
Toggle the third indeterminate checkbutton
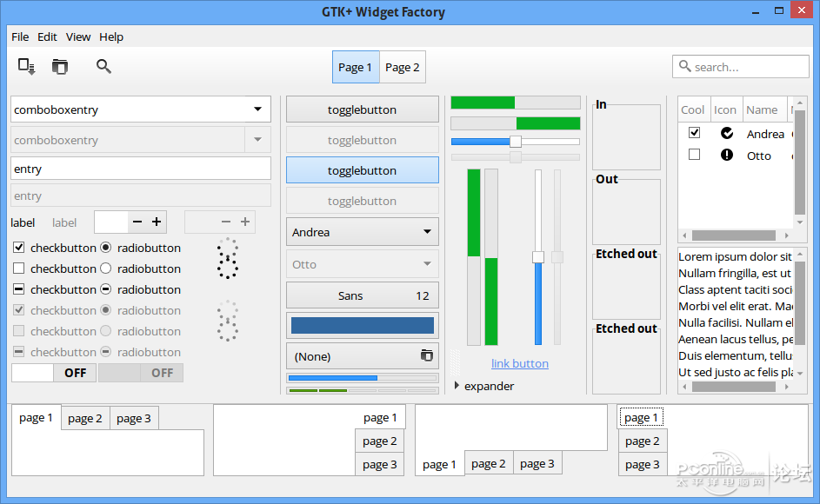(x=19, y=289)
